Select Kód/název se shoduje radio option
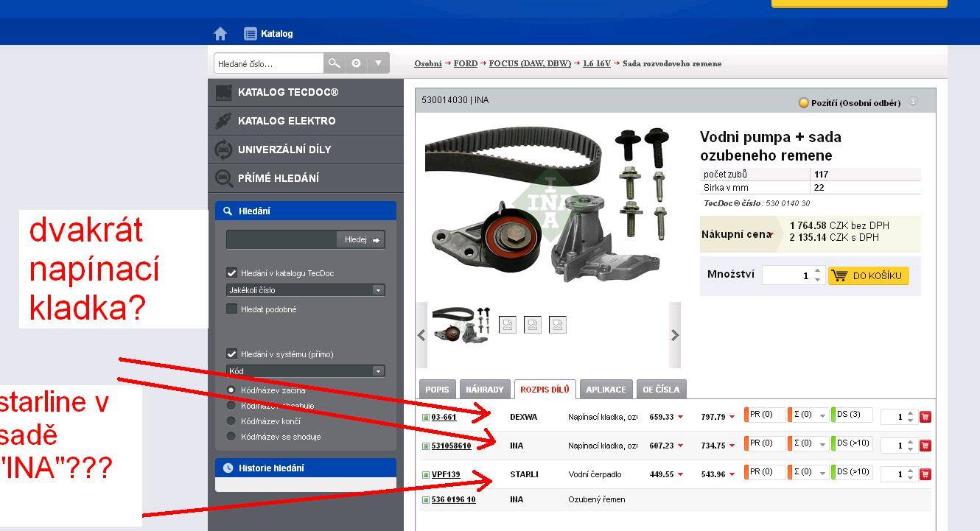 (231, 437)
